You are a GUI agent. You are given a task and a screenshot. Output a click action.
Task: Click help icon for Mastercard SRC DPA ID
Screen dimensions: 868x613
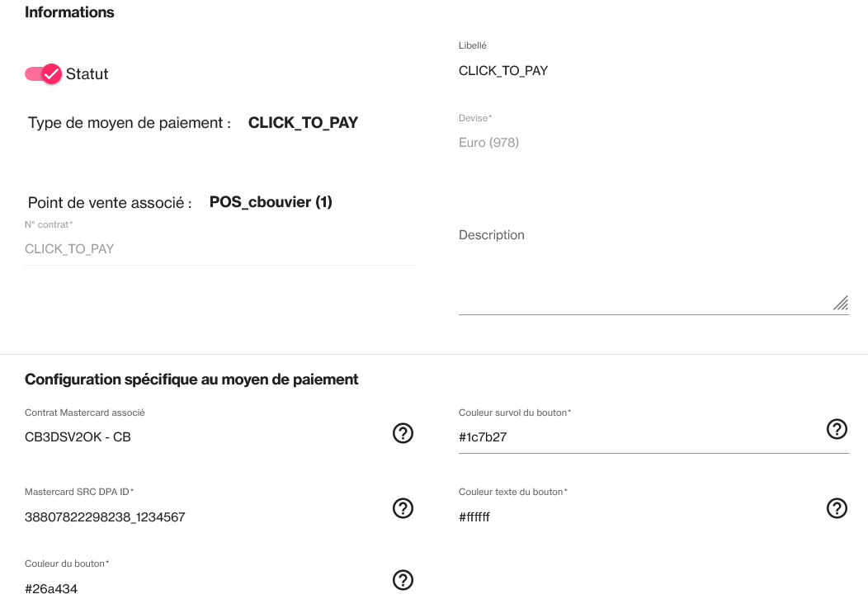pos(403,508)
